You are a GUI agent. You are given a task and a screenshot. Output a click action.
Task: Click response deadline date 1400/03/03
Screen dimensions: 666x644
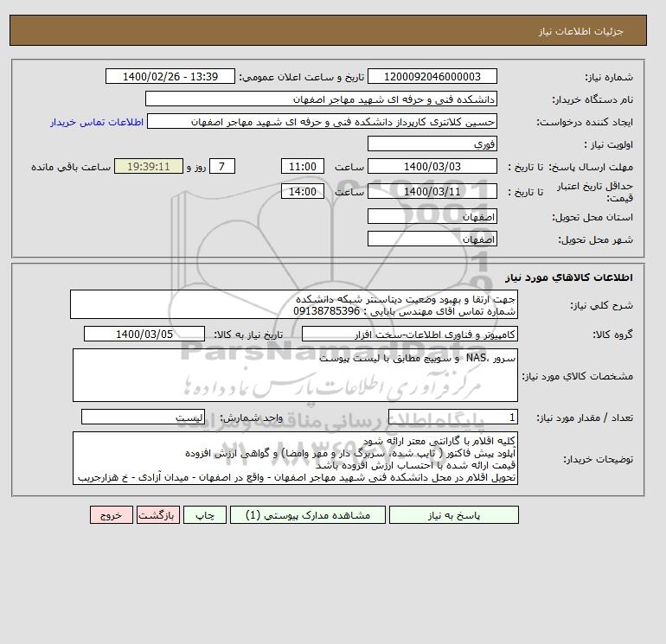(x=432, y=167)
